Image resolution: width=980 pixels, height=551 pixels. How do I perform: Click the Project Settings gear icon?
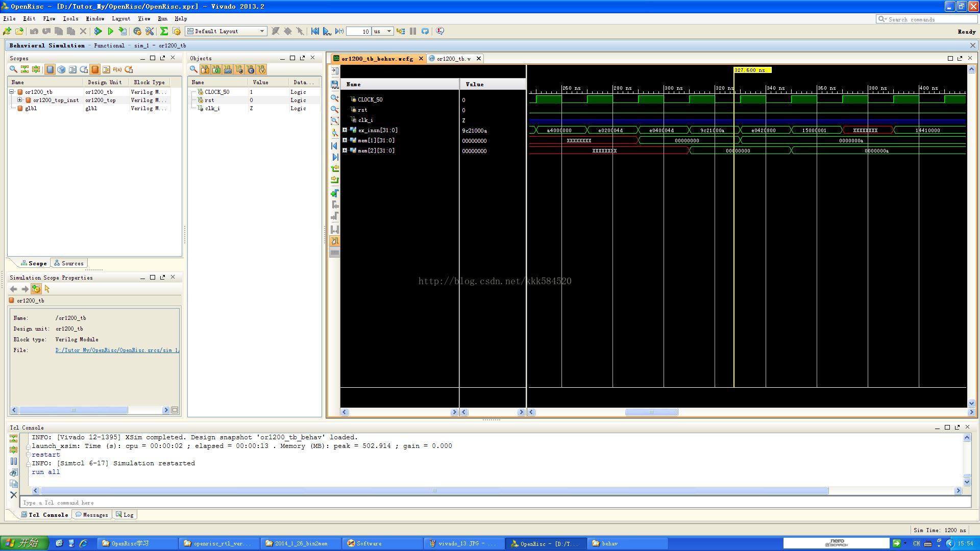(137, 31)
